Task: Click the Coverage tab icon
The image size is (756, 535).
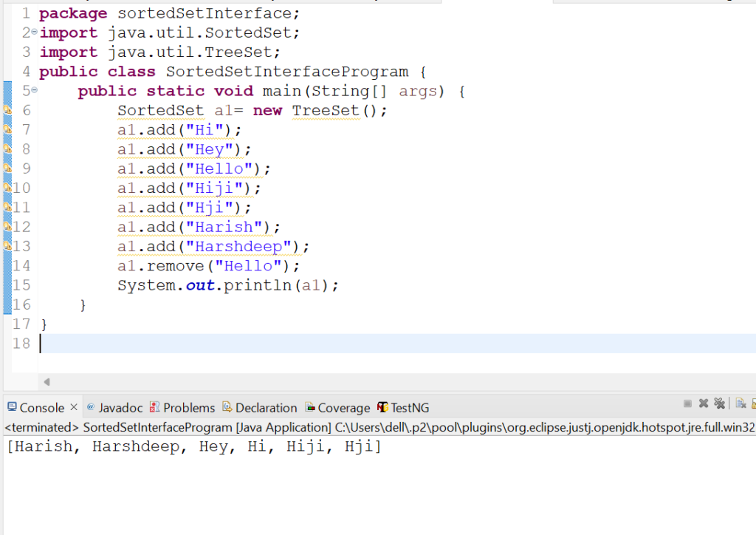Action: [x=310, y=408]
